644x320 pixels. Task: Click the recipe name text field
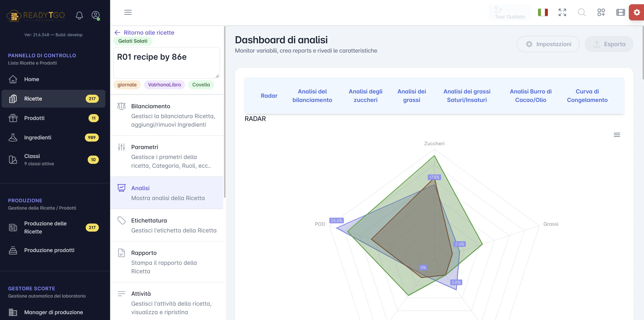point(166,63)
